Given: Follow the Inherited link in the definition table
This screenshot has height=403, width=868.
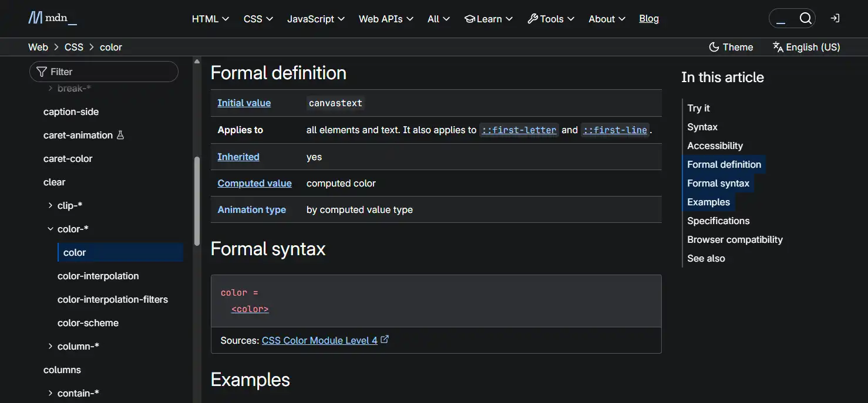Looking at the screenshot, I should coord(238,157).
